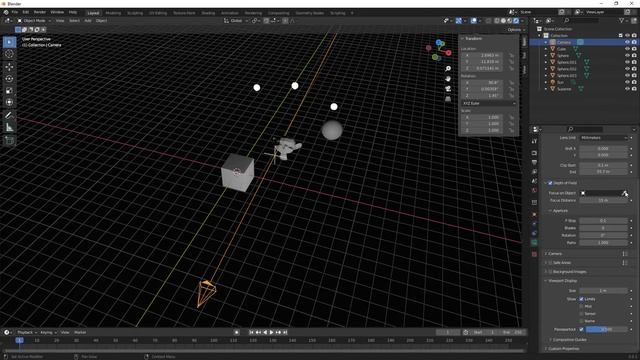Click the Clip Start value field

click(603, 165)
